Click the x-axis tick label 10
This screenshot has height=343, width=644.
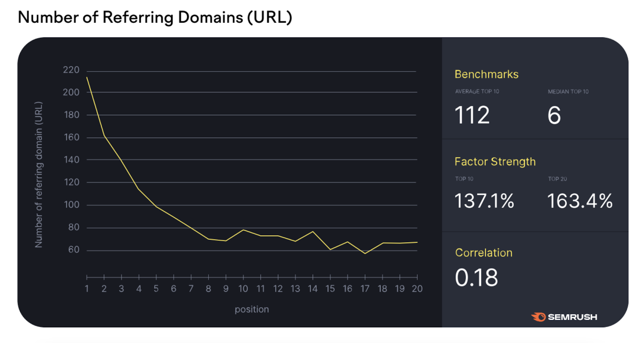click(243, 289)
